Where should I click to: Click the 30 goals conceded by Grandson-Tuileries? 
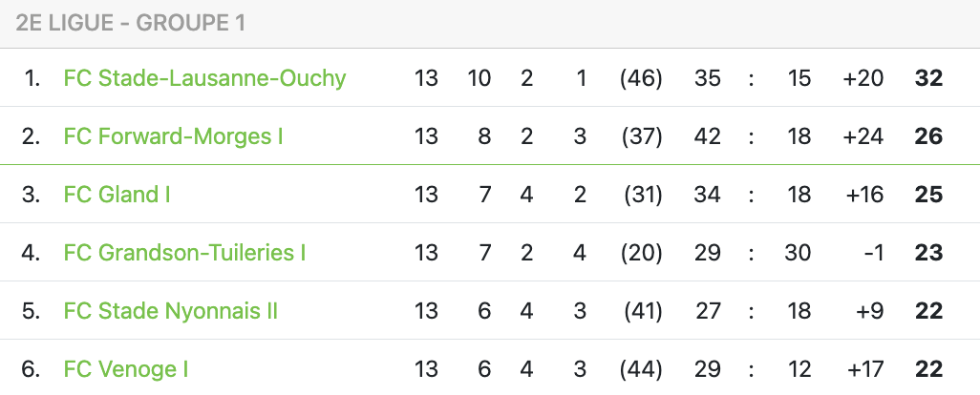798,252
